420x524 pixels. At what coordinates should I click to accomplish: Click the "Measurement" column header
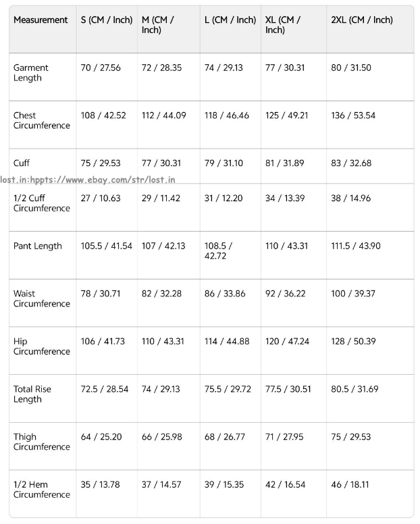tap(41, 20)
